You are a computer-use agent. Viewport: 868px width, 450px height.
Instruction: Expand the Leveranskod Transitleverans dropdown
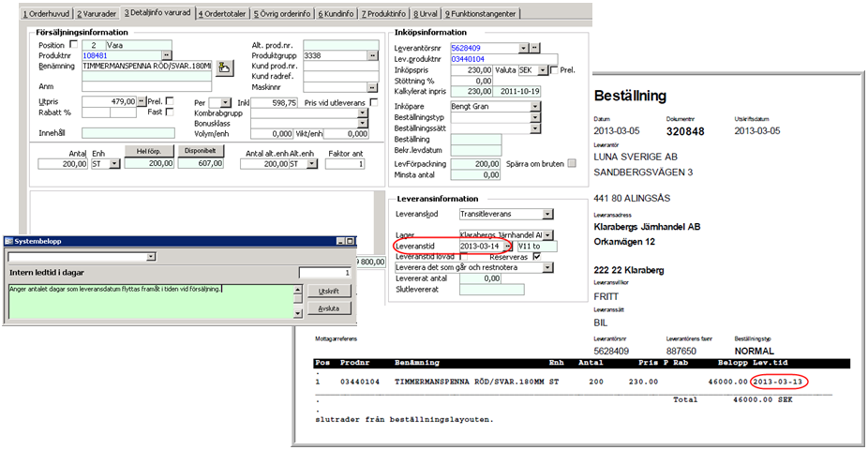click(x=547, y=214)
